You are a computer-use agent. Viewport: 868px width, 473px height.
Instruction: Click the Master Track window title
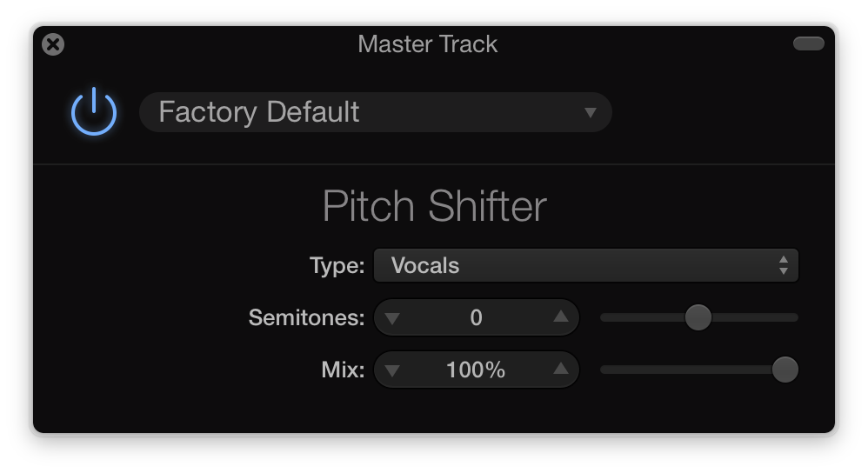click(427, 44)
